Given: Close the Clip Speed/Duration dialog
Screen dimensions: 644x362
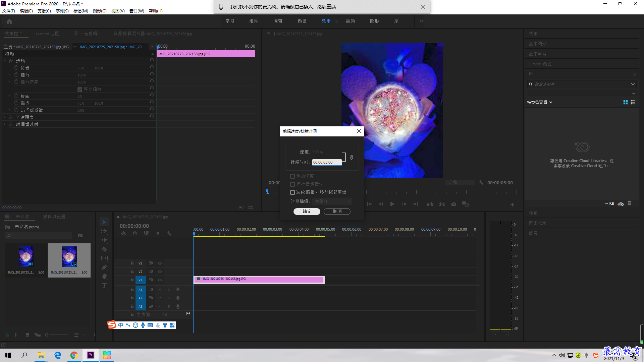Looking at the screenshot, I should pos(359,131).
